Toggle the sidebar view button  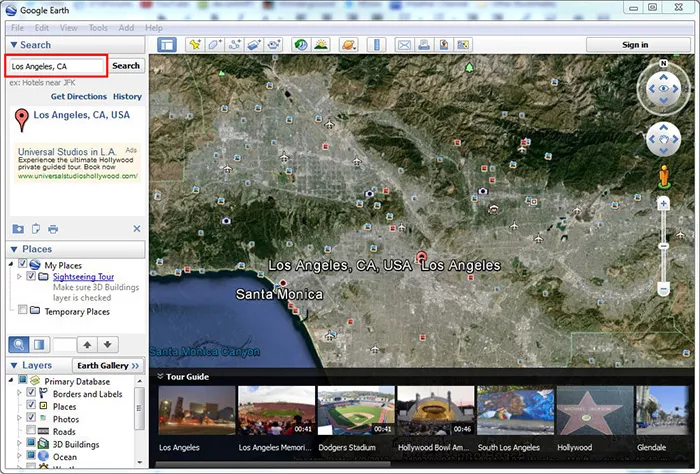pyautogui.click(x=167, y=45)
